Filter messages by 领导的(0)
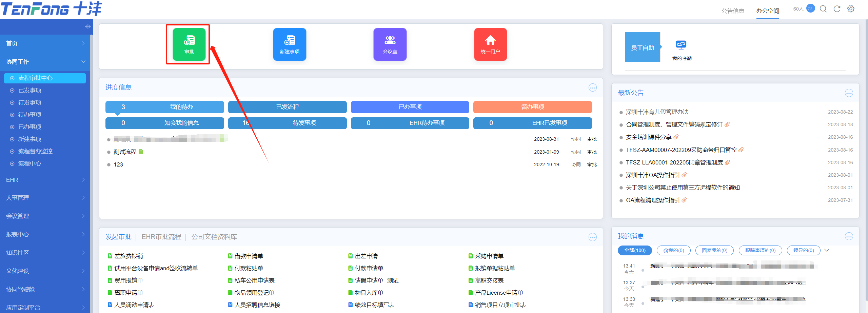This screenshot has height=313, width=868. [804, 250]
